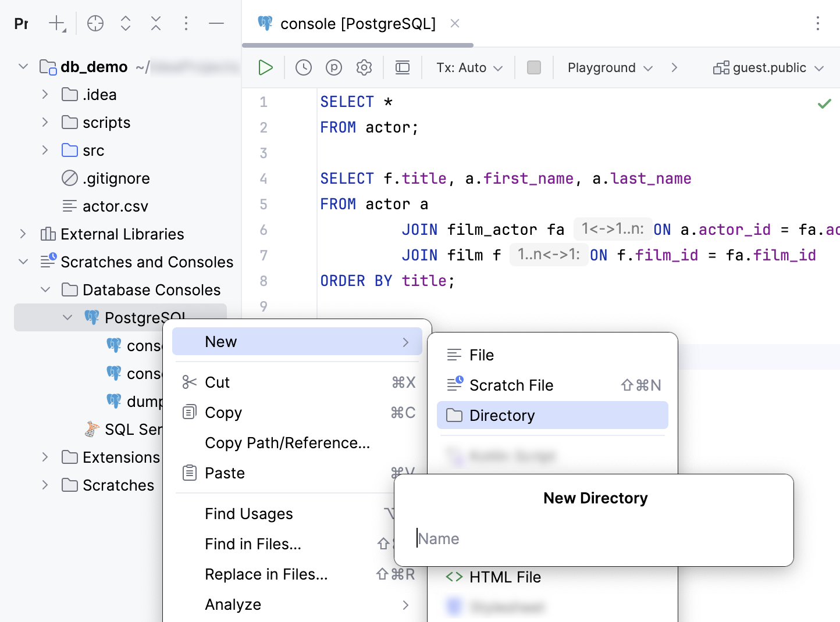Viewport: 840px width, 622px height.
Task: Collapse the Scratches and Consoles node
Action: pos(23,262)
